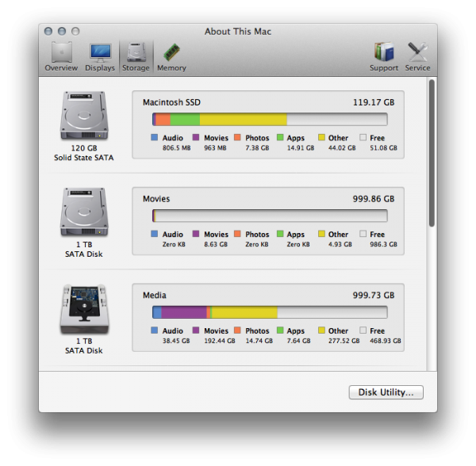Image resolution: width=476 pixels, height=466 pixels.
Task: Click the Movies 1 TB SATA drive icon
Action: (x=84, y=212)
